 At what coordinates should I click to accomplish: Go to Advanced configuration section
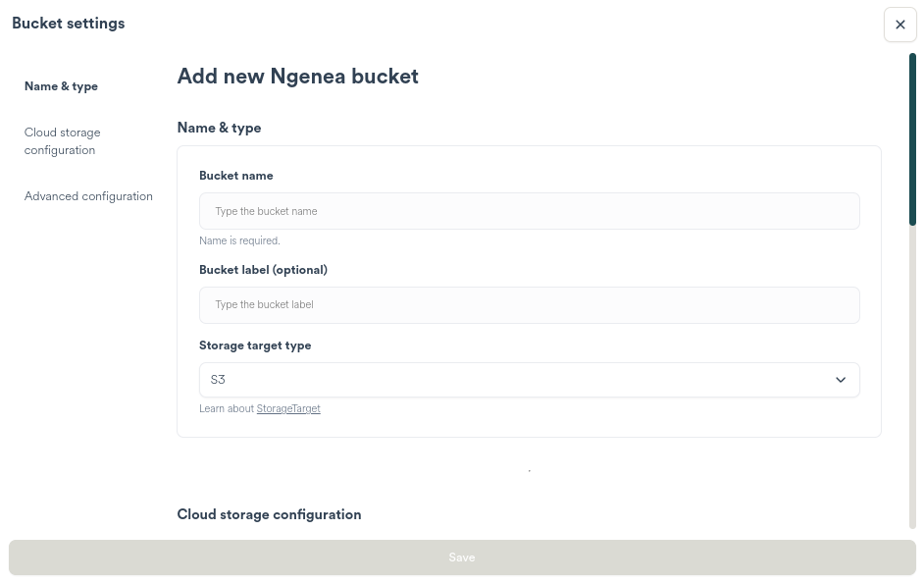(x=88, y=196)
